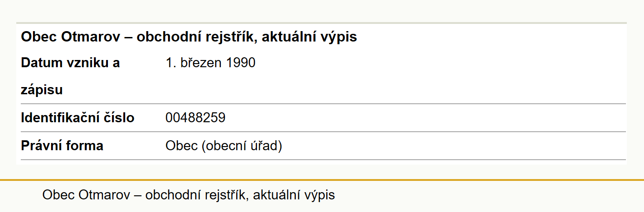Click the yellow horizontal divider line

click(x=322, y=180)
